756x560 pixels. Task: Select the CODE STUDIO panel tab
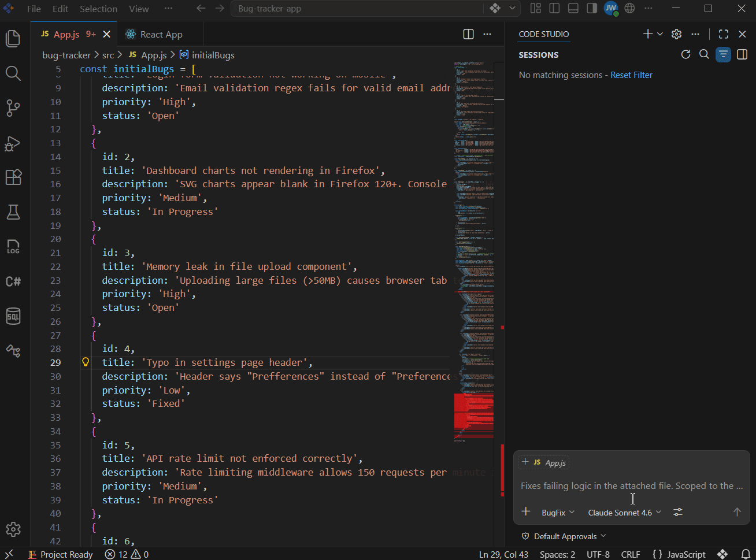544,34
